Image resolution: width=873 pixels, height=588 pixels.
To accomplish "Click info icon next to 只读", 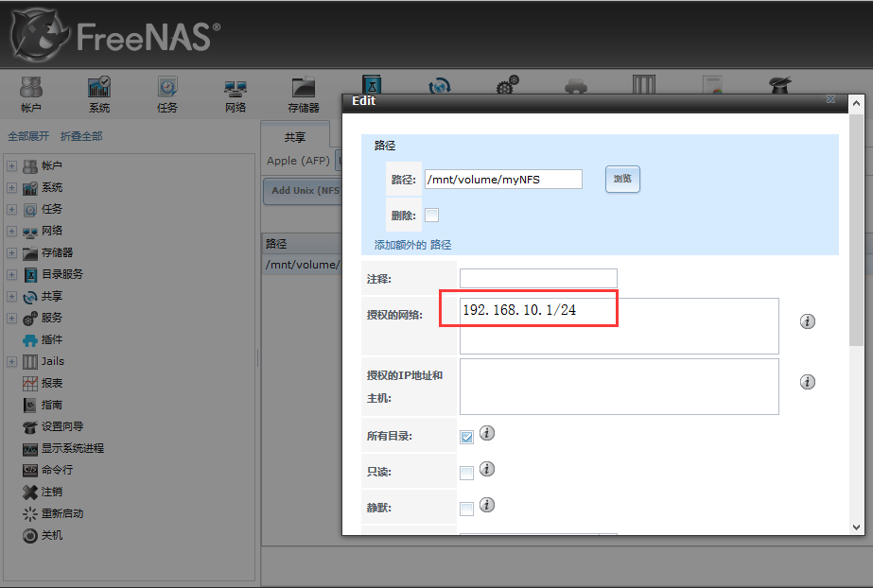I will tap(487, 470).
